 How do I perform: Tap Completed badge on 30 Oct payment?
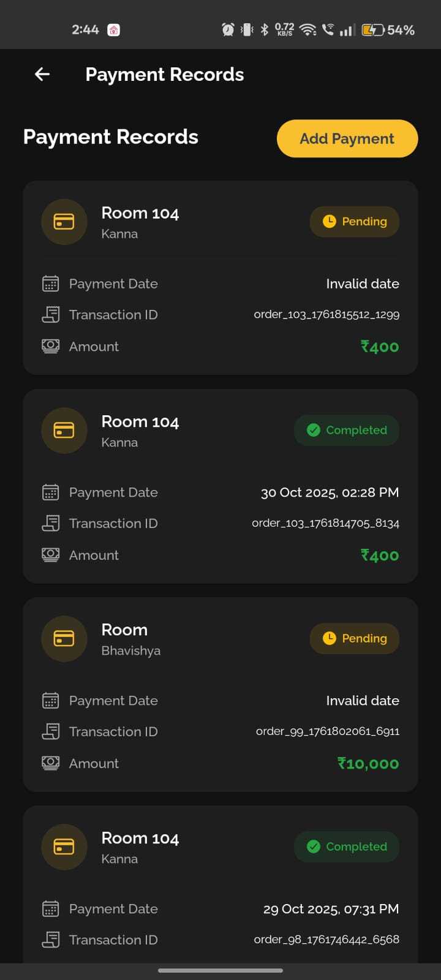pos(347,430)
